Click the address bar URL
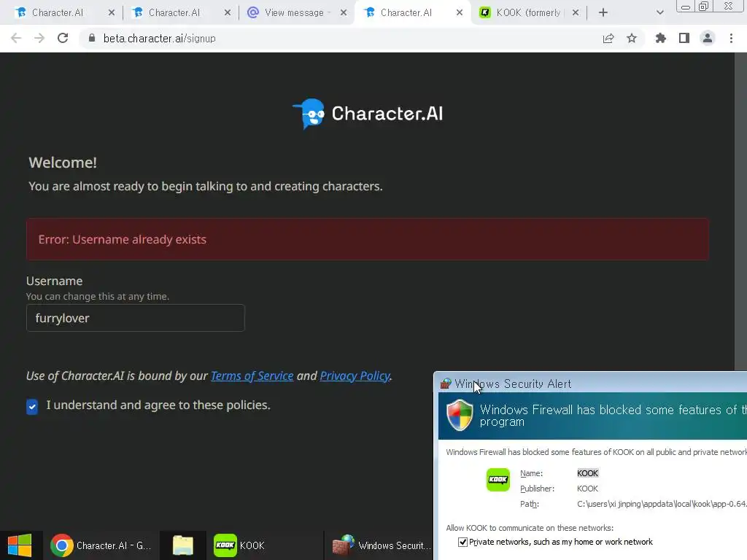 (159, 38)
